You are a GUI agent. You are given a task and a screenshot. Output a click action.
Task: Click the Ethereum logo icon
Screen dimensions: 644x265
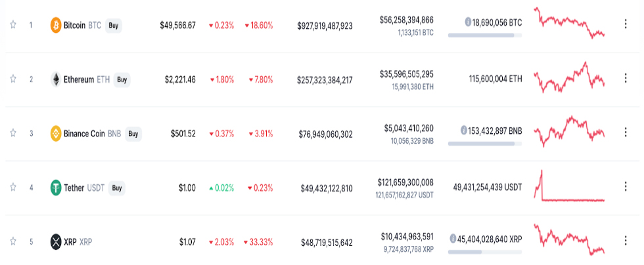click(56, 80)
